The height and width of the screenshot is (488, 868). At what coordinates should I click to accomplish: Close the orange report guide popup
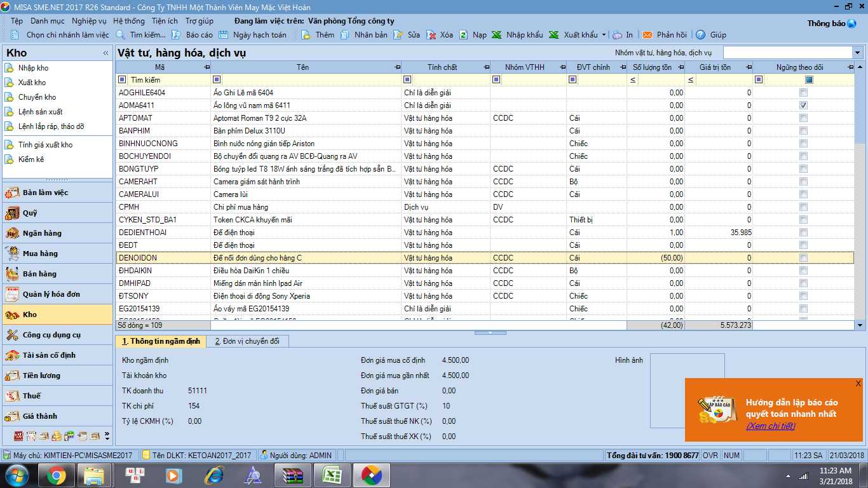(x=858, y=383)
